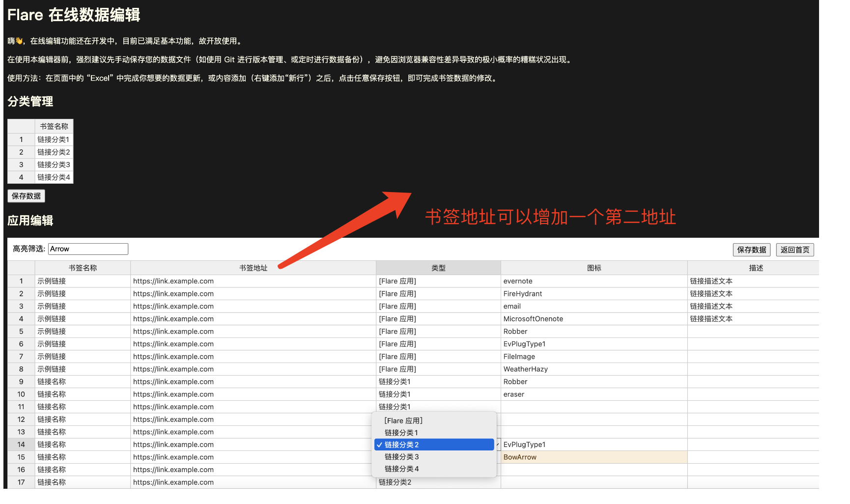
Task: Click Robber cell in row 5
Action: (x=594, y=331)
